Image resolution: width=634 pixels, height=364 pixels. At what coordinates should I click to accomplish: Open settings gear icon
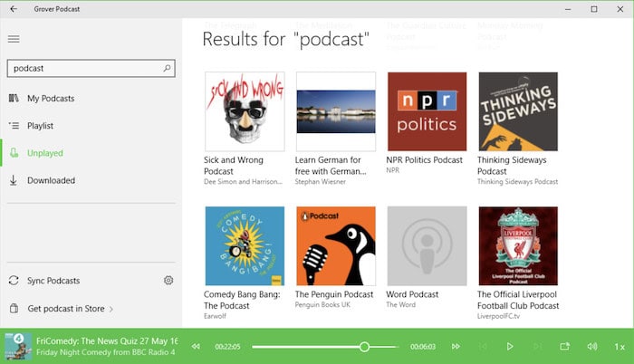(x=168, y=281)
